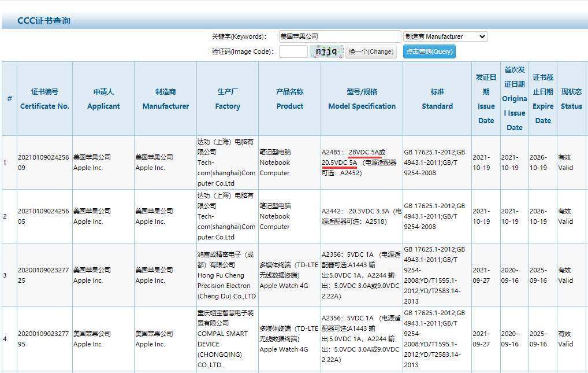Click certificate number 2021010902425609
This screenshot has height=373, width=588.
click(43, 163)
